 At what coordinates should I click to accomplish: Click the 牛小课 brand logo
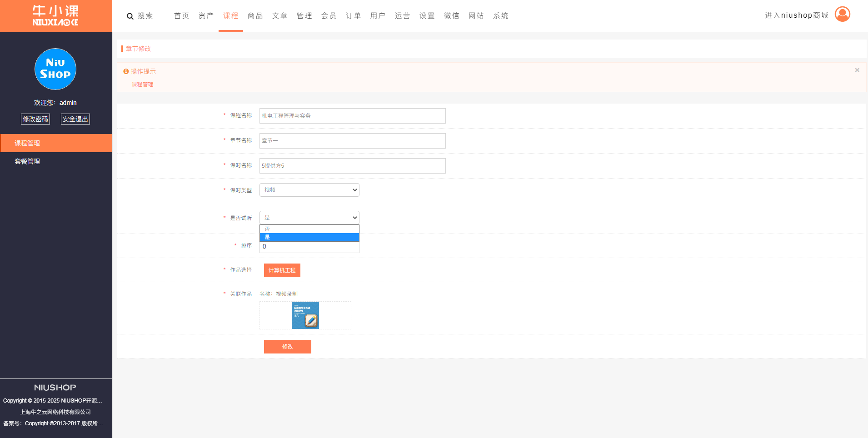[x=55, y=16]
